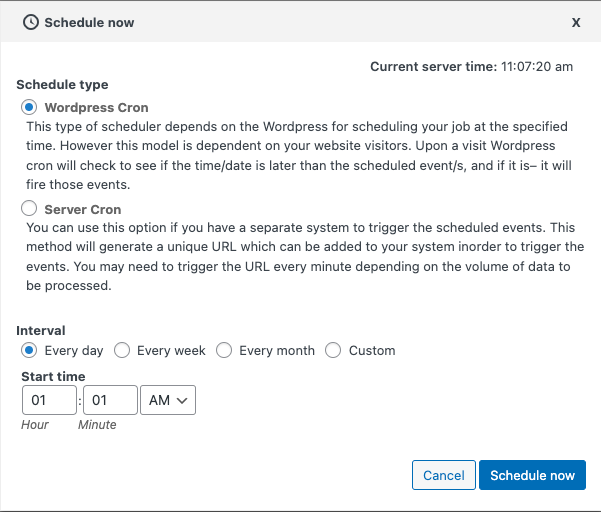Click the Every week label text
The image size is (601, 512).
tap(171, 351)
